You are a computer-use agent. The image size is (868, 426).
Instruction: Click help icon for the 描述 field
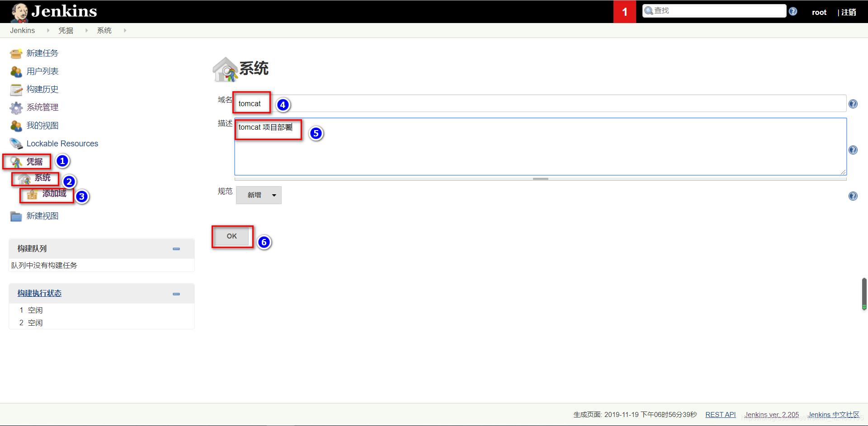pos(853,150)
